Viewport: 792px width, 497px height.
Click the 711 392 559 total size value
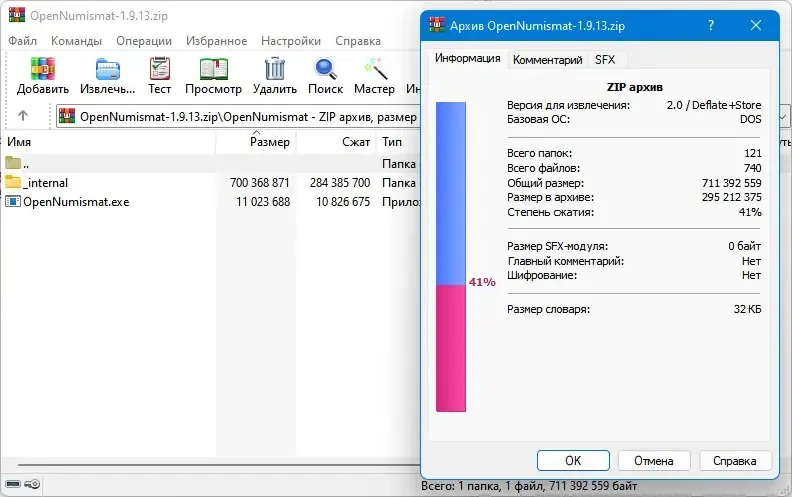731,183
